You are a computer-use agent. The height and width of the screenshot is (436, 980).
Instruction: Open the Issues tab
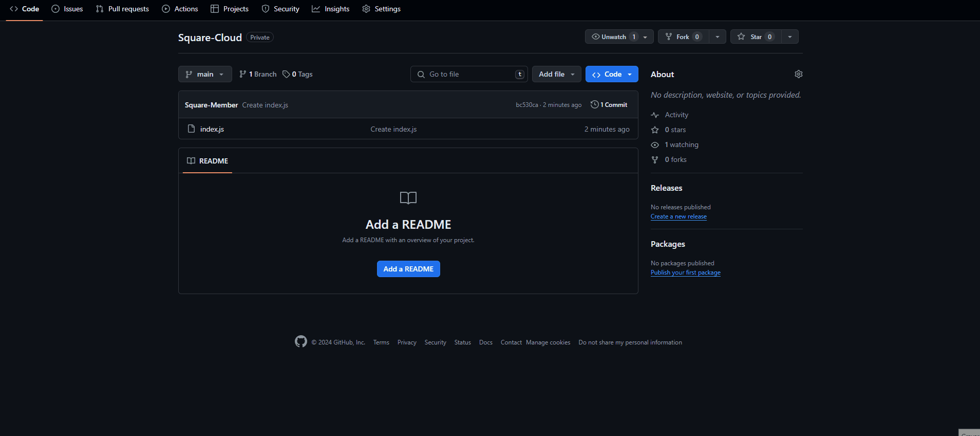coord(67,9)
